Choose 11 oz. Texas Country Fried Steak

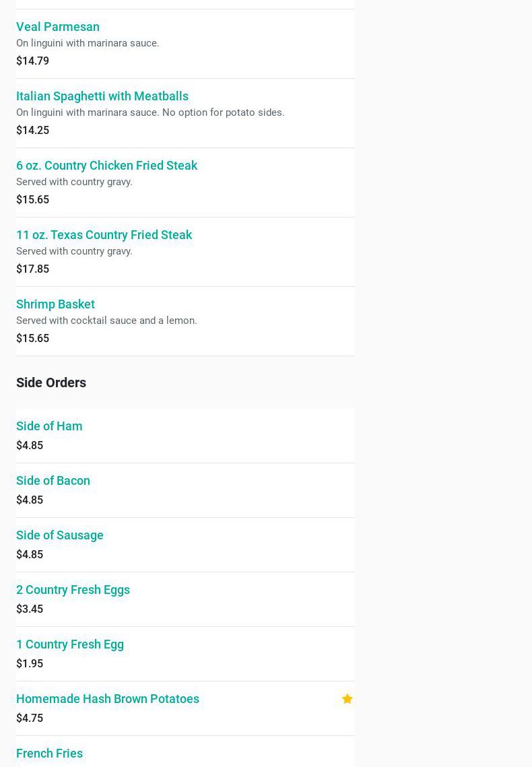click(104, 235)
